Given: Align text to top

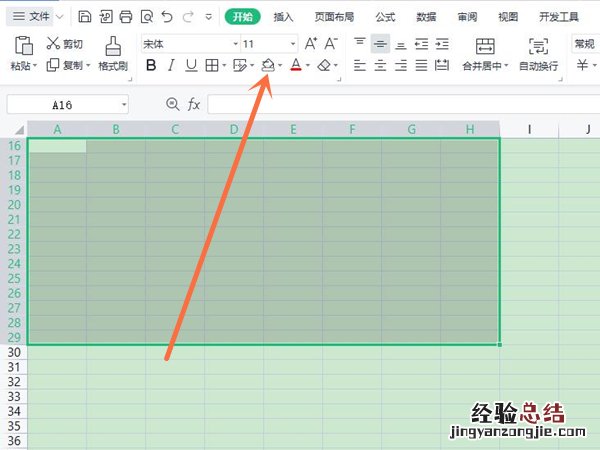Looking at the screenshot, I should 359,42.
